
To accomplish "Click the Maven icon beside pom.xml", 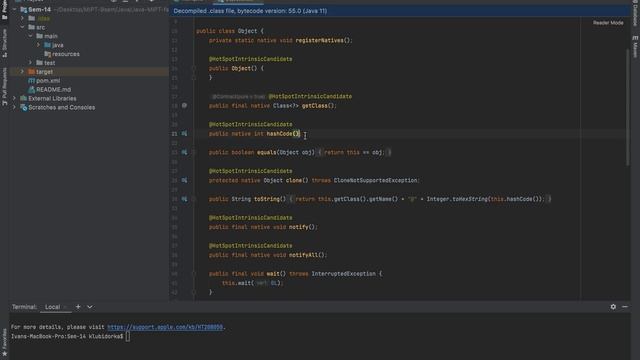I will tap(31, 80).
